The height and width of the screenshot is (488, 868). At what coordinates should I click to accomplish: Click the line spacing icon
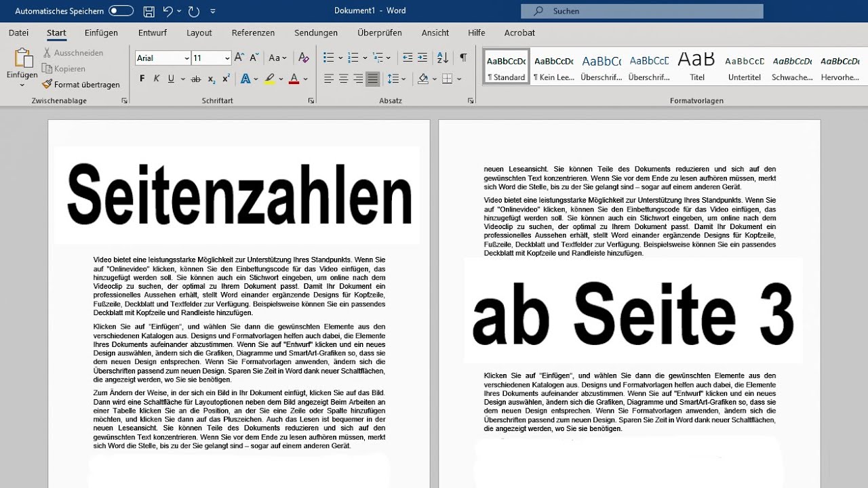(x=393, y=79)
